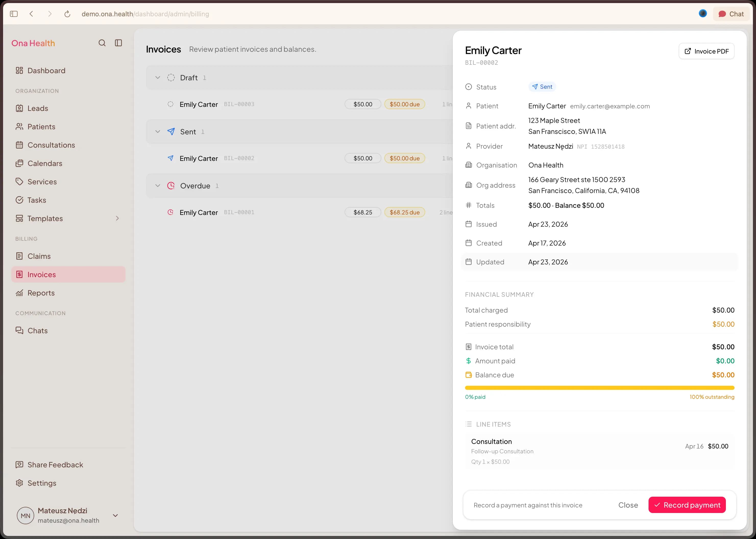This screenshot has width=756, height=539.
Task: Open the Invoice PDF link button
Action: pos(706,51)
